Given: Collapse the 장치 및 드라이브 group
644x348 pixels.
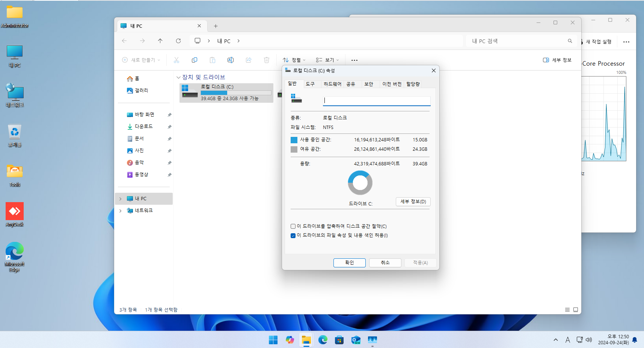Looking at the screenshot, I should pyautogui.click(x=178, y=77).
